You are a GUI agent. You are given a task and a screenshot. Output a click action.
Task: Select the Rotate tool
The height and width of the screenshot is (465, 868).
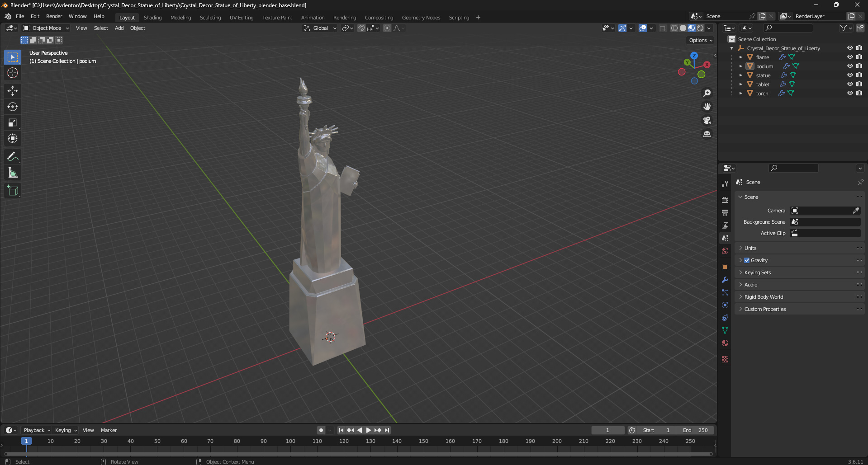coord(13,107)
